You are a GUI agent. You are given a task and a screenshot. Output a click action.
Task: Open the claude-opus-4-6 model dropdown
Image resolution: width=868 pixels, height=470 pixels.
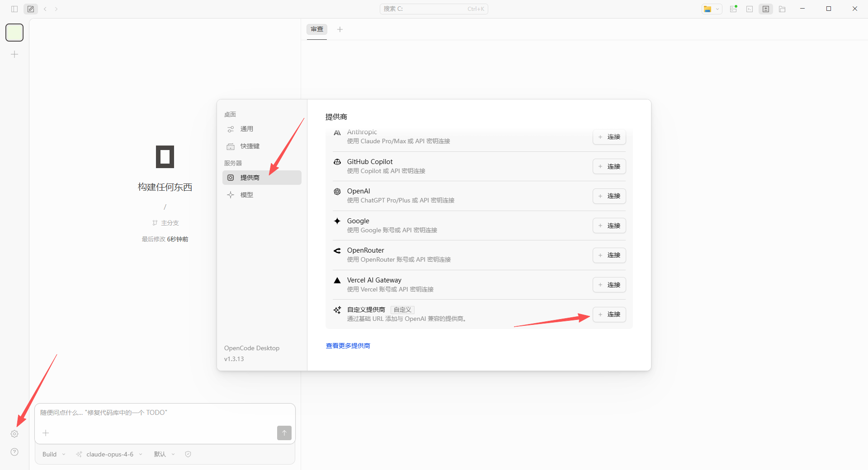(110, 454)
